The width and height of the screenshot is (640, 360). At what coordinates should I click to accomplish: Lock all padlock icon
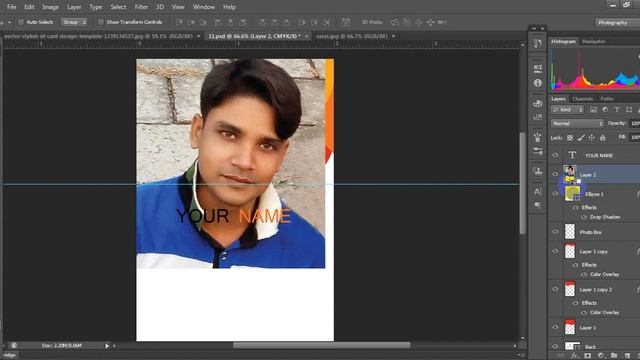602,138
